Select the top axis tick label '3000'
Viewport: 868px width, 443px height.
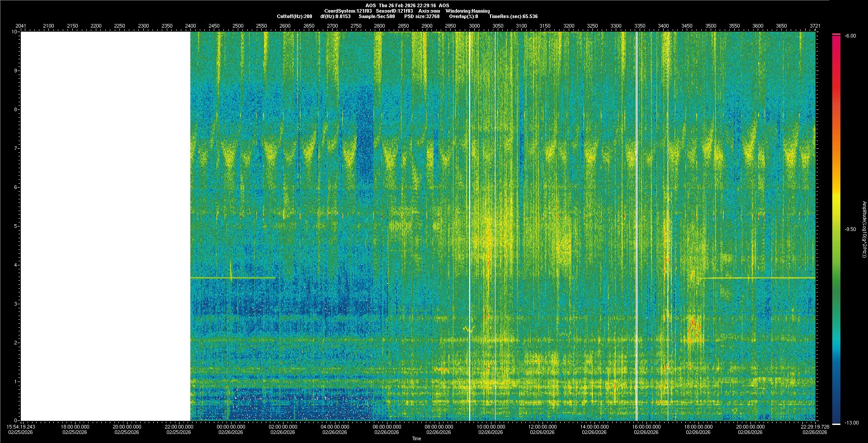point(474,26)
